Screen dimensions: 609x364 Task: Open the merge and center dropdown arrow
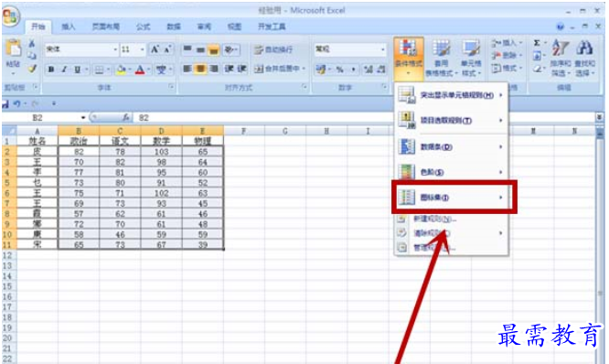[304, 69]
